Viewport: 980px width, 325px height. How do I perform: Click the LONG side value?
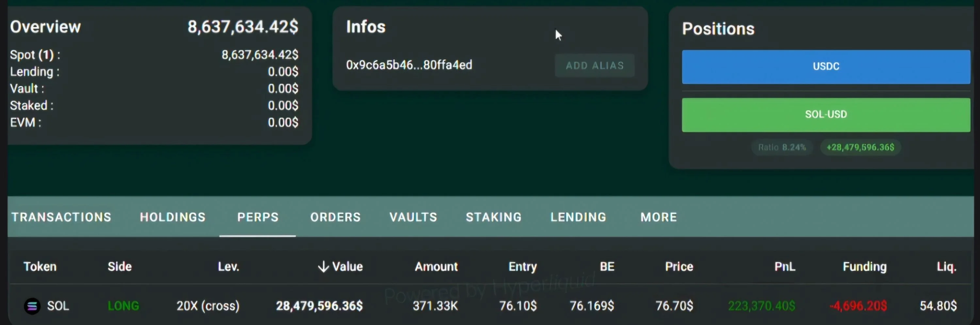tap(123, 306)
